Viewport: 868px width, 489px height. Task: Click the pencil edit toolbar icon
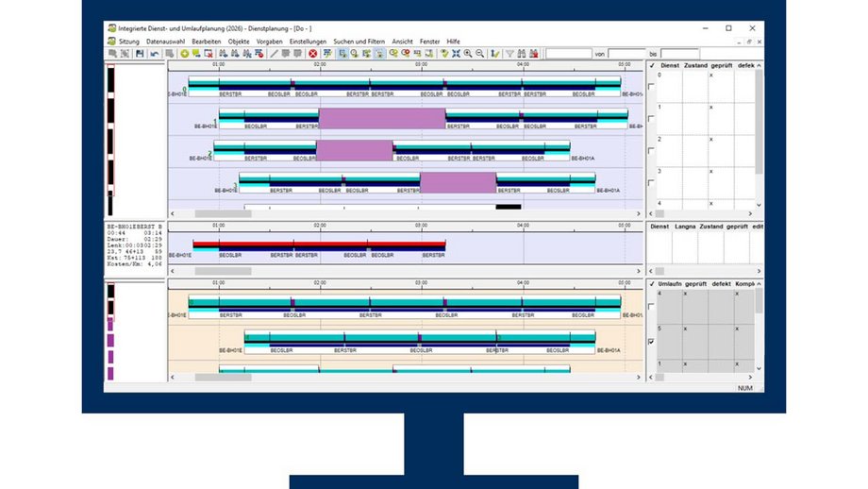274,54
